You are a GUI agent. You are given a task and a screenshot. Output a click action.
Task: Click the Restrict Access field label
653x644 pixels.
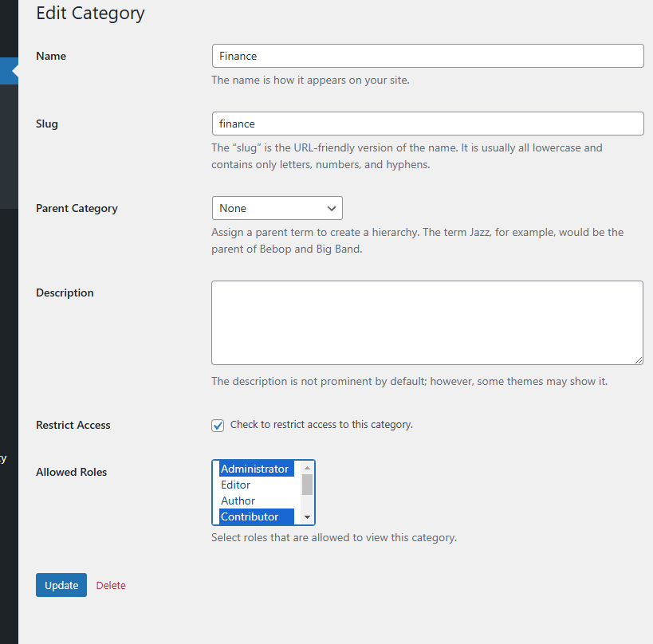73,425
